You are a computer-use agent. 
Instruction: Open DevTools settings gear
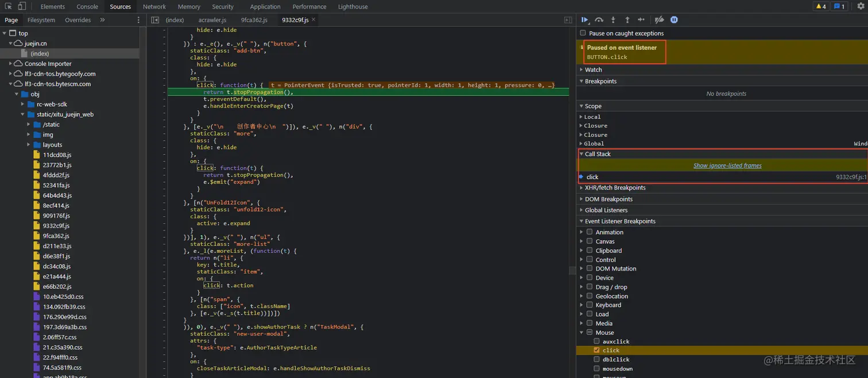(x=860, y=6)
